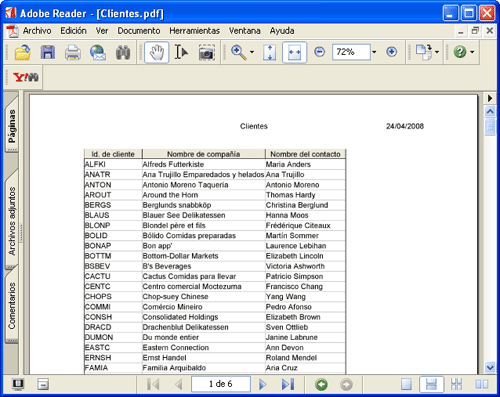
Task: Open the zoom tool dropdown arrow
Action: [x=252, y=52]
